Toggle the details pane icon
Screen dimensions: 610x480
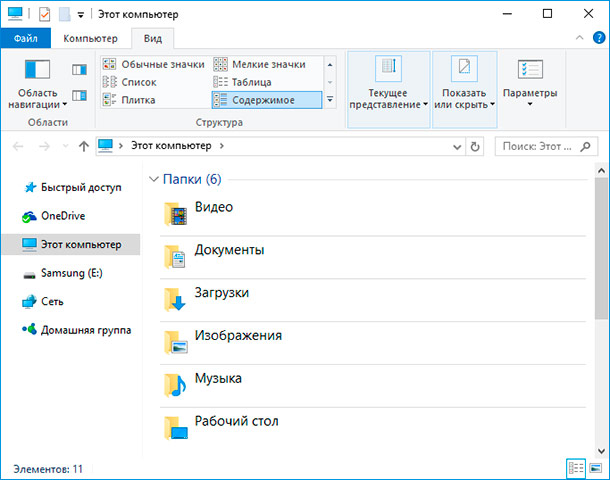79,95
